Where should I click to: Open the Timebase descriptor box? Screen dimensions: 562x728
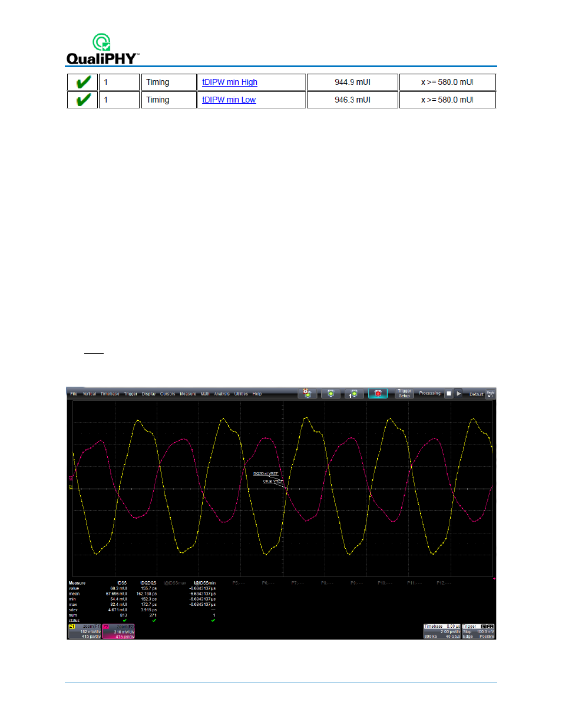click(442, 631)
